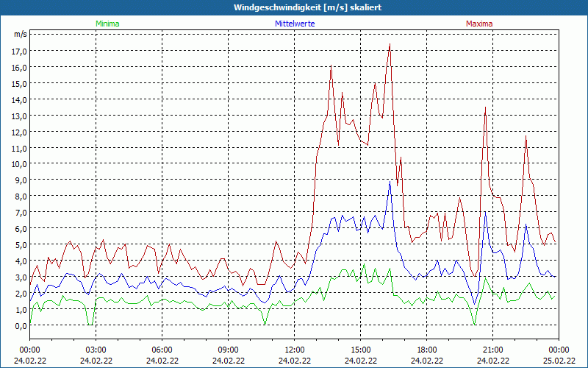Screen dimensions: 588x368
Task: Click the "10,0" y-axis value
Action: [x=19, y=163]
